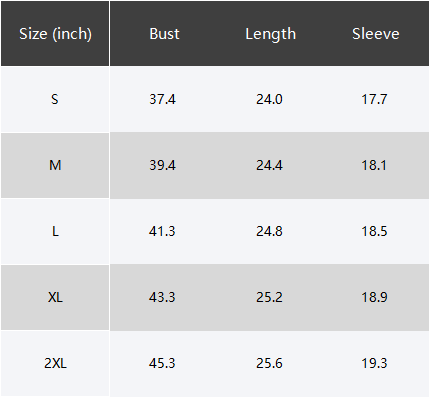Select the L size row label
This screenshot has height=397, width=429.
click(55, 231)
